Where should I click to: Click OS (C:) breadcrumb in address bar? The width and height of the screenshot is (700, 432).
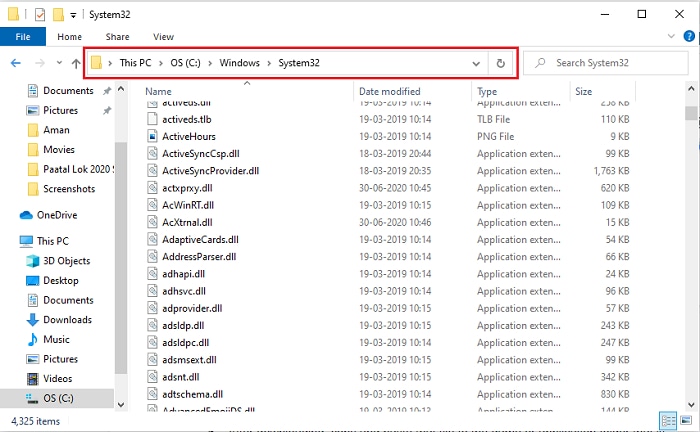[x=185, y=63]
